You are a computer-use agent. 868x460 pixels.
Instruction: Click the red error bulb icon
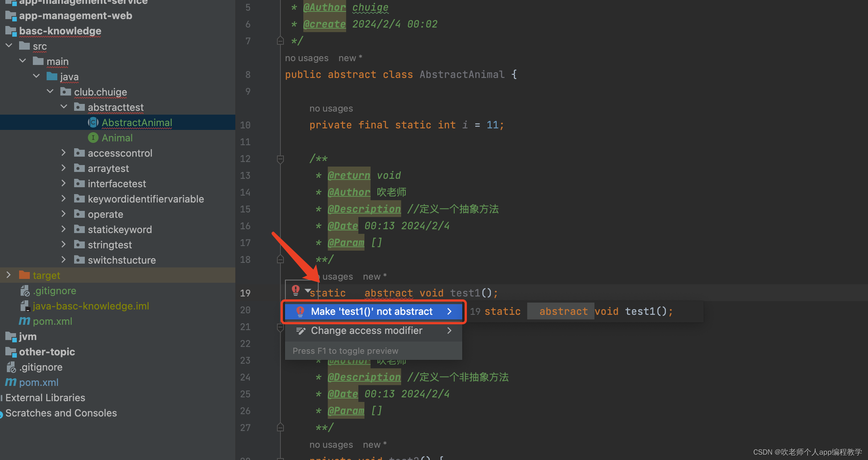pos(295,290)
